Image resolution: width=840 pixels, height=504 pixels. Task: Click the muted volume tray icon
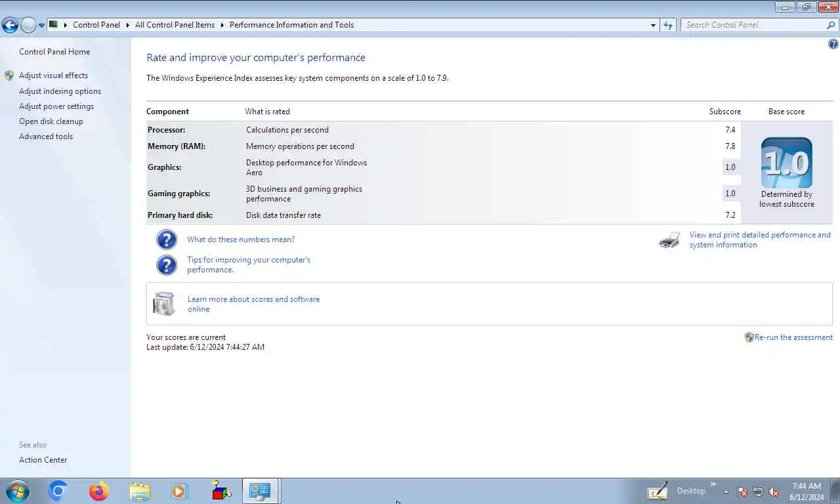[x=774, y=492]
